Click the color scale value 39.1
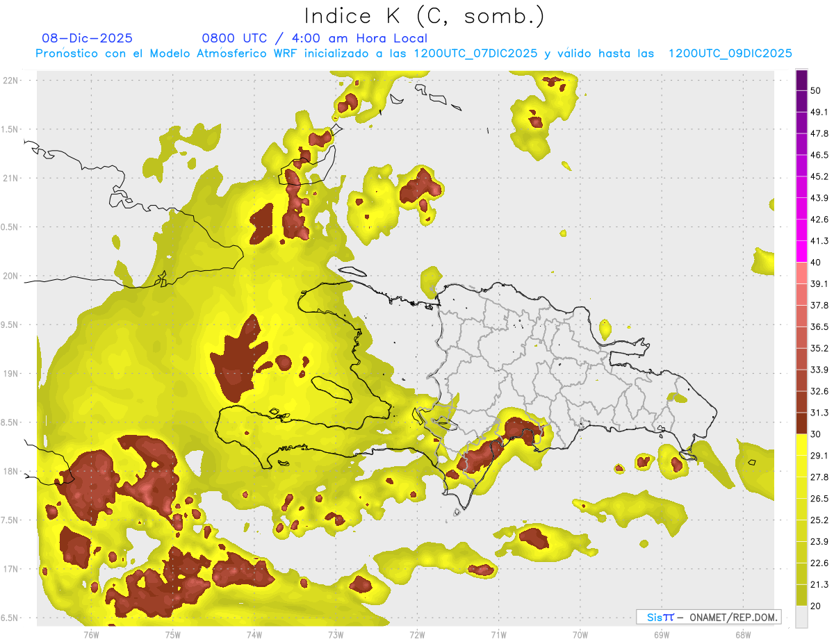The image size is (834, 644). tap(819, 284)
